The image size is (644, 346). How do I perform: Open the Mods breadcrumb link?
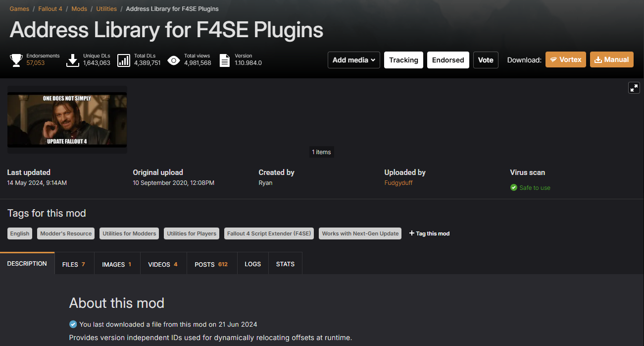point(79,9)
